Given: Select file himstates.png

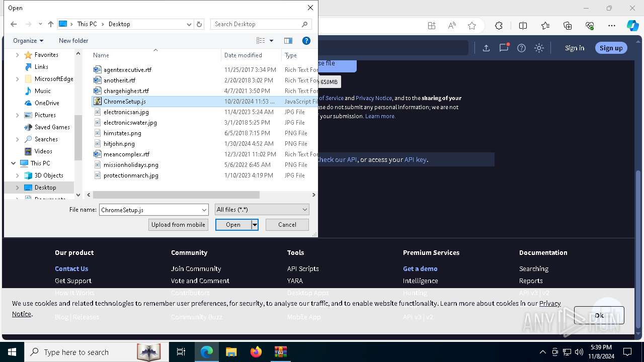Looking at the screenshot, I should point(122,133).
